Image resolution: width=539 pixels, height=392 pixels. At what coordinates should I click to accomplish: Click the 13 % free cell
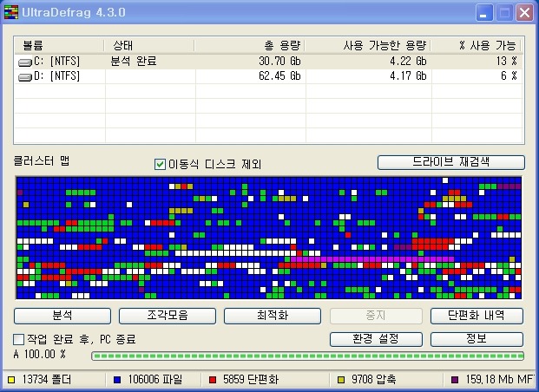click(506, 62)
